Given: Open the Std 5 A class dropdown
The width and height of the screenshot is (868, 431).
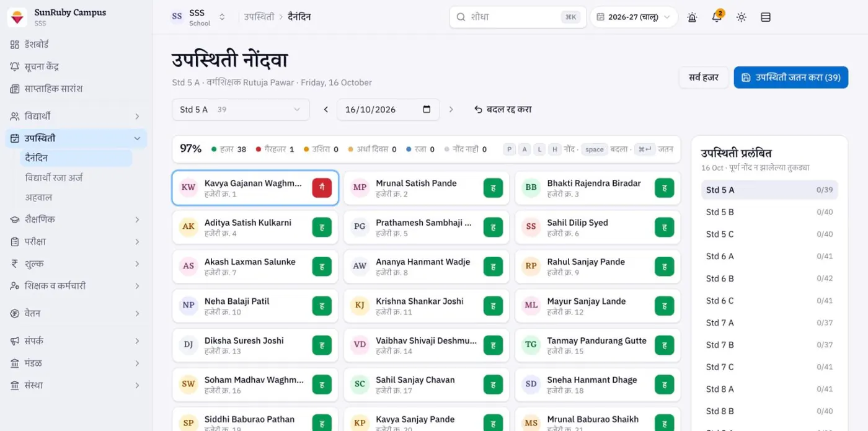Looking at the screenshot, I should pyautogui.click(x=241, y=110).
